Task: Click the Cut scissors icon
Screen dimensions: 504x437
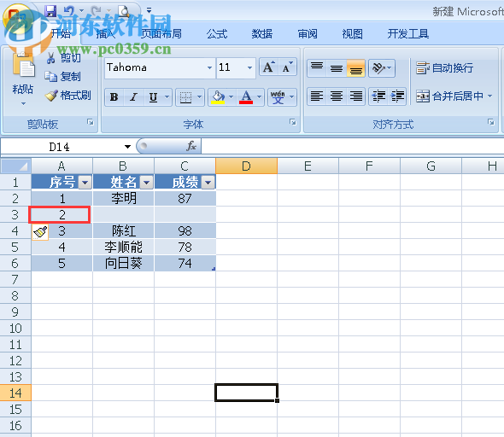Action: click(x=50, y=58)
